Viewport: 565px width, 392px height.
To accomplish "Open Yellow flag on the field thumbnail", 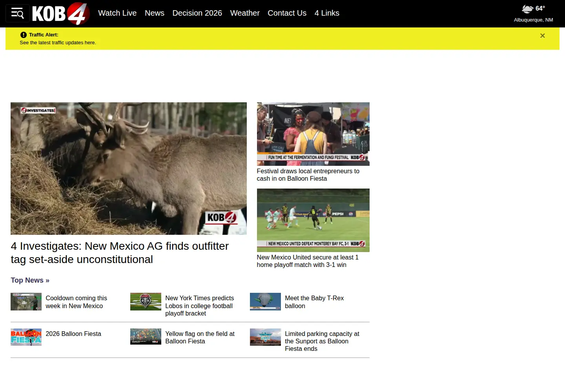I will pyautogui.click(x=146, y=337).
